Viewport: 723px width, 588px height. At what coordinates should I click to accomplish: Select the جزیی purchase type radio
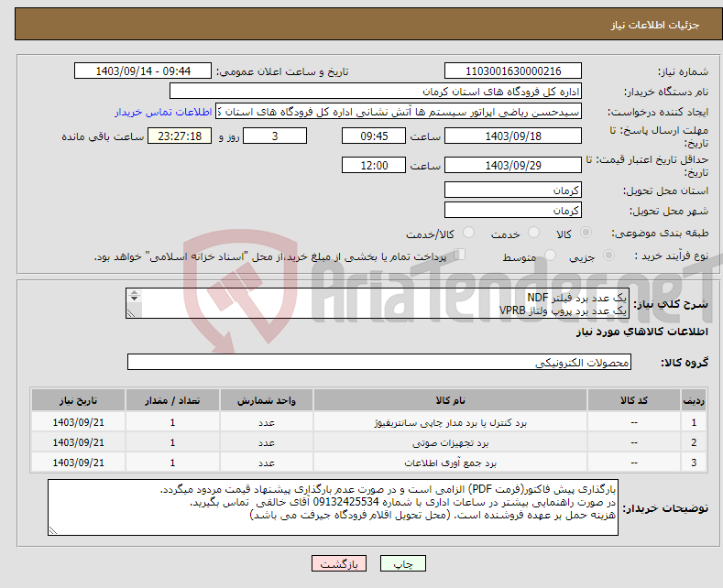pyautogui.click(x=608, y=255)
